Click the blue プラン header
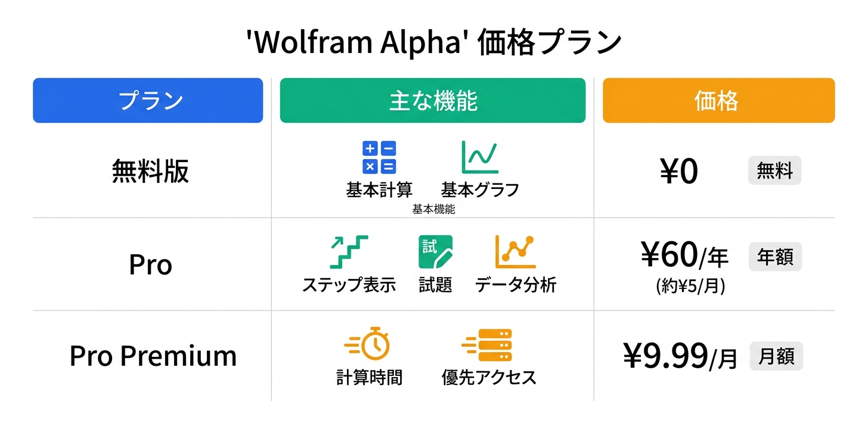The image size is (868, 429). [x=148, y=101]
